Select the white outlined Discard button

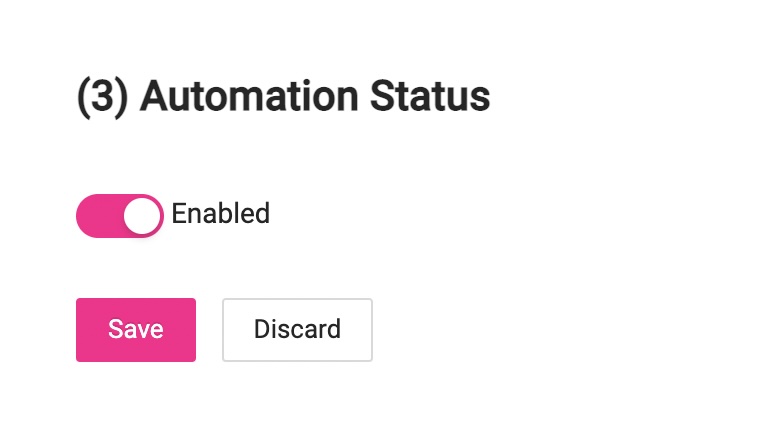(x=297, y=329)
